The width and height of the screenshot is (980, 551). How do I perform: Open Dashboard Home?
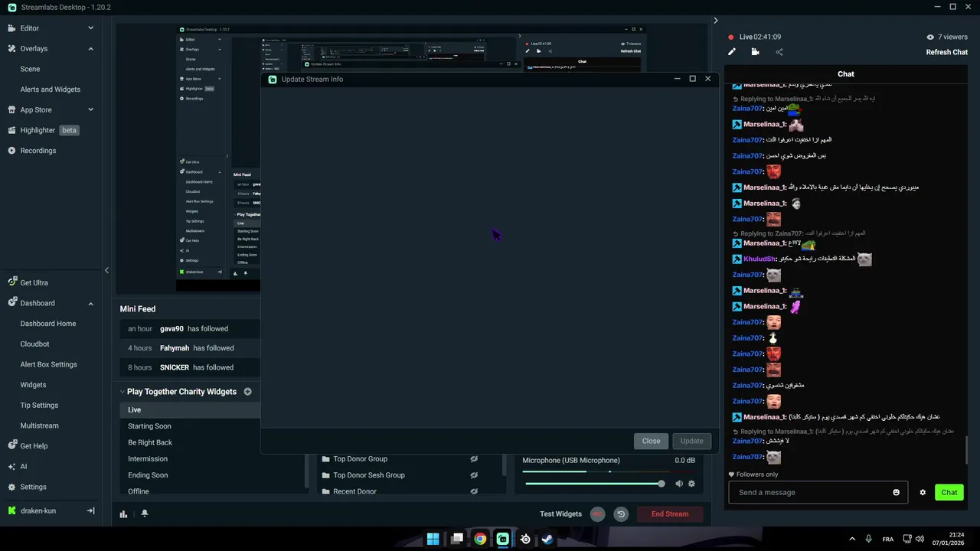pos(47,324)
